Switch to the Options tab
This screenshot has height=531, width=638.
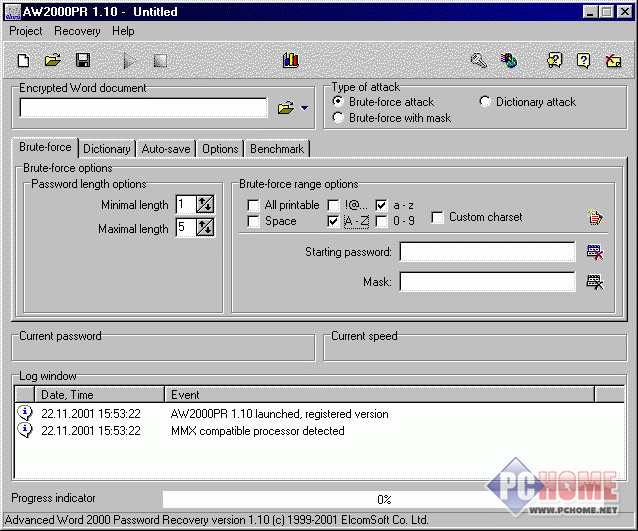point(220,149)
